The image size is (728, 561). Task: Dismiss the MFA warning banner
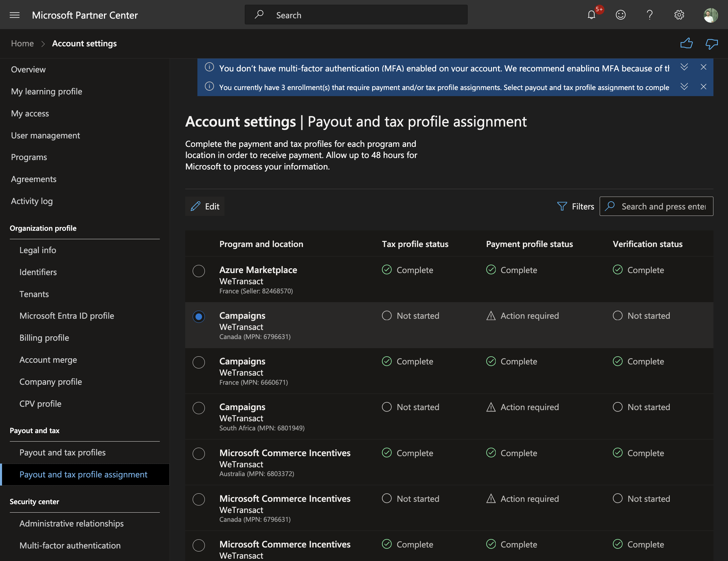click(x=703, y=67)
